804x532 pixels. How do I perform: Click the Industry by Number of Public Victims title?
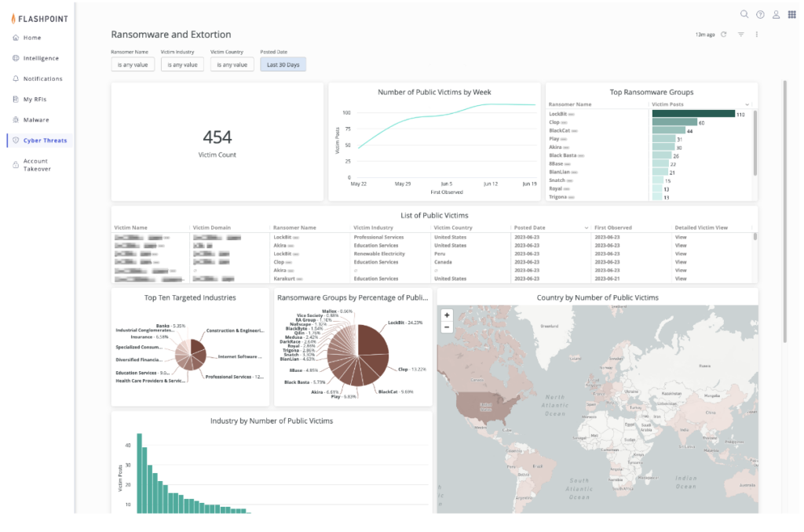point(272,421)
